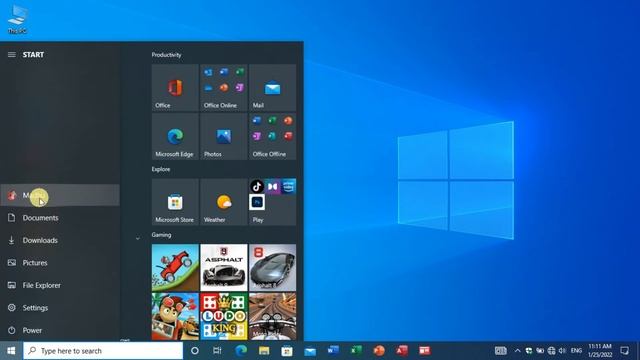This screenshot has width=640, height=360.
Task: Open the red news app on taskbar
Action: pos(424,351)
